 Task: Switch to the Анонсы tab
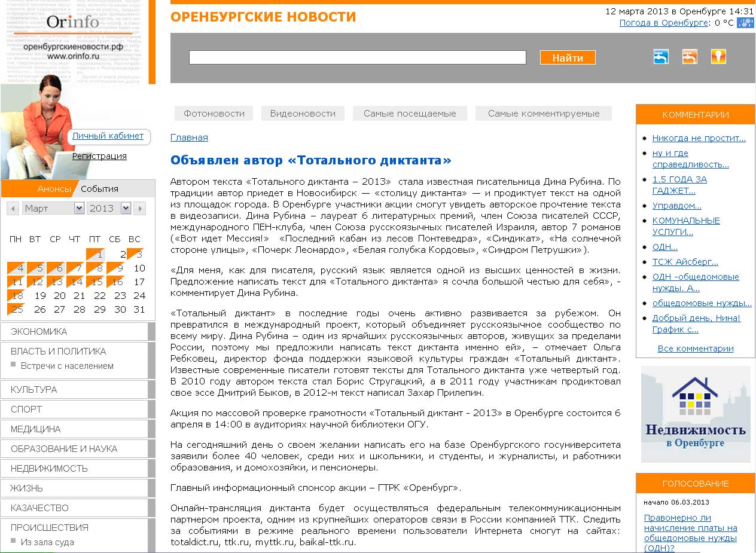click(54, 189)
